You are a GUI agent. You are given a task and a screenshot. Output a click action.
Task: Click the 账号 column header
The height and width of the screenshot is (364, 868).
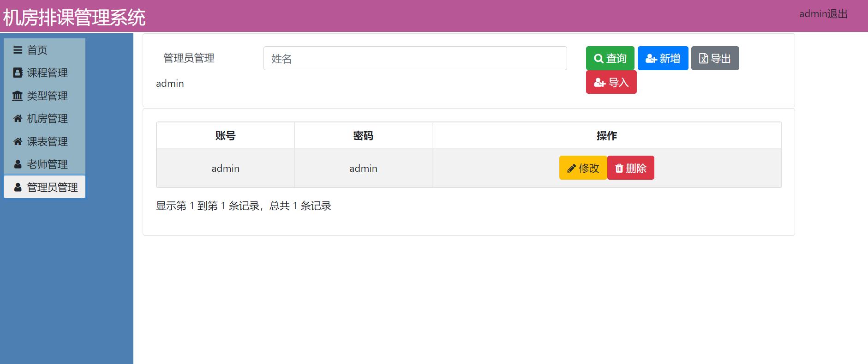tap(225, 135)
